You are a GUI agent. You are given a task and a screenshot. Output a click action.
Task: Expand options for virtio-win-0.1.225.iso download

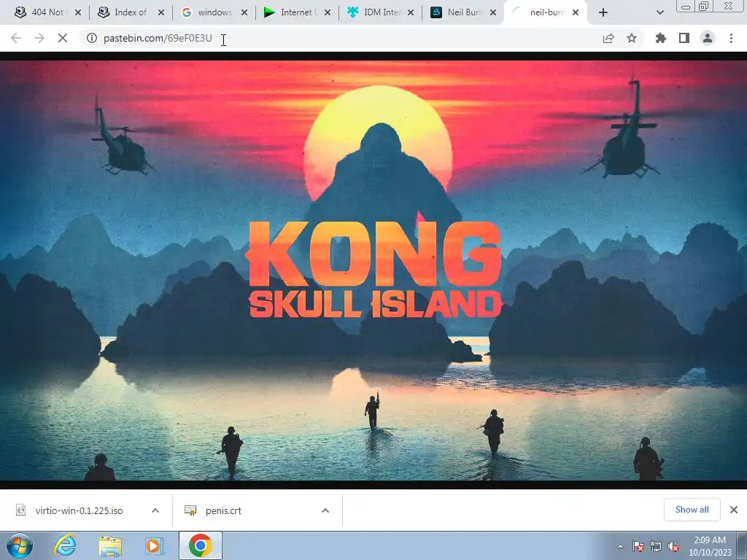pos(155,510)
